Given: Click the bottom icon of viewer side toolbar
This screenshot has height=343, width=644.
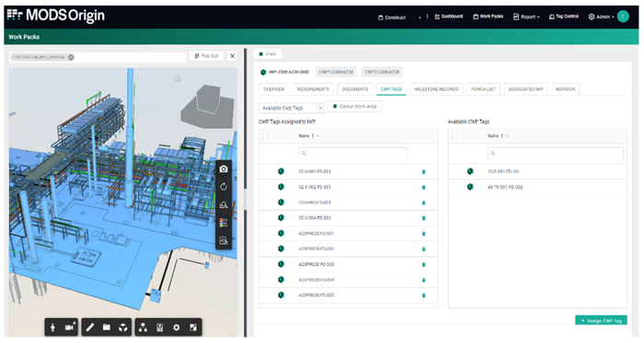Looking at the screenshot, I should click(224, 240).
